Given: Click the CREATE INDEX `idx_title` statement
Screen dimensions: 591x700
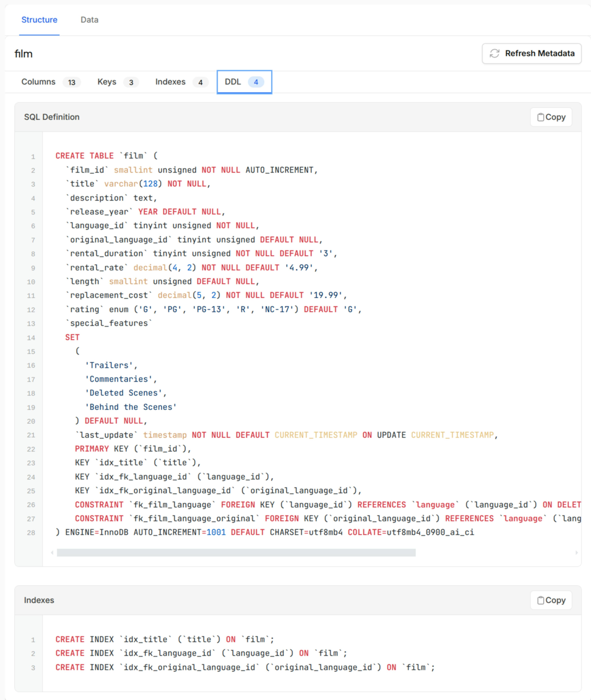Looking at the screenshot, I should click(165, 639).
